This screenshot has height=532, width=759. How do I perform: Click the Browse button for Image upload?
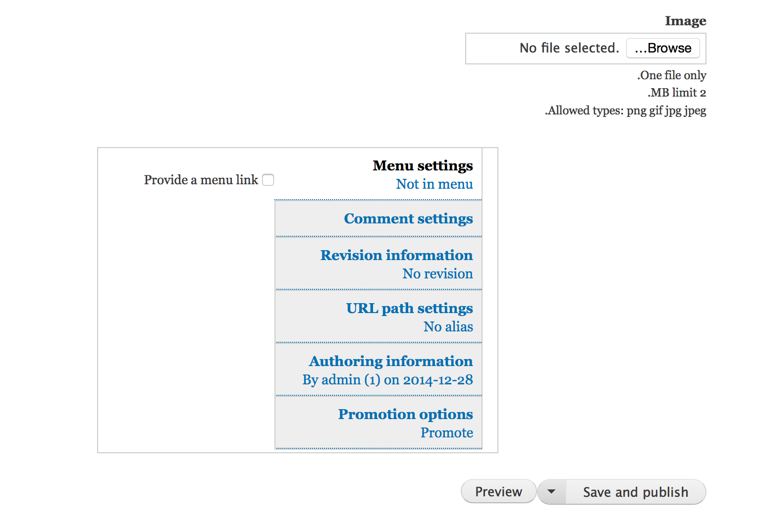(x=663, y=48)
